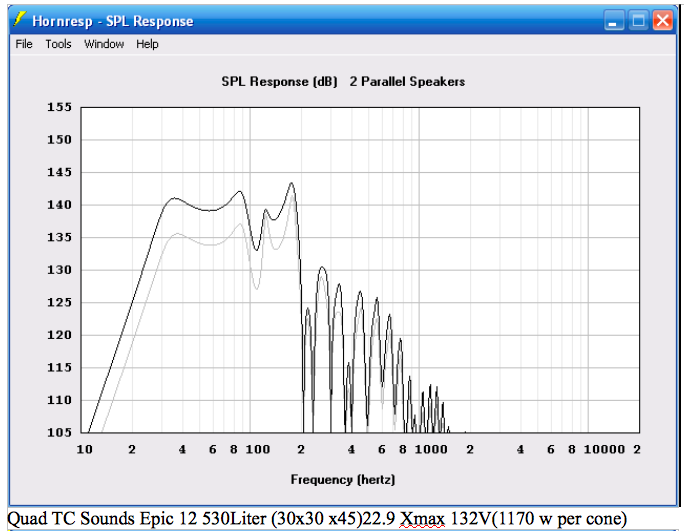The height and width of the screenshot is (531, 684).
Task: Click 'Quad TC Sounds Epic 12' caption text
Action: tap(102, 519)
